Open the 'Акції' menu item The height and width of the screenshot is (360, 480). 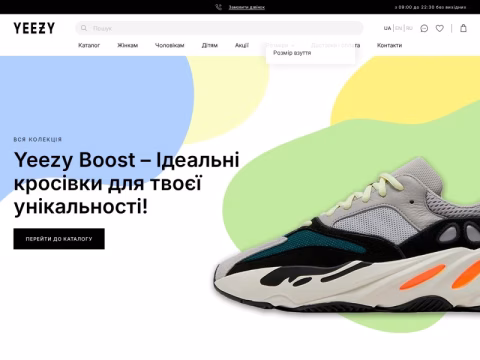242,45
